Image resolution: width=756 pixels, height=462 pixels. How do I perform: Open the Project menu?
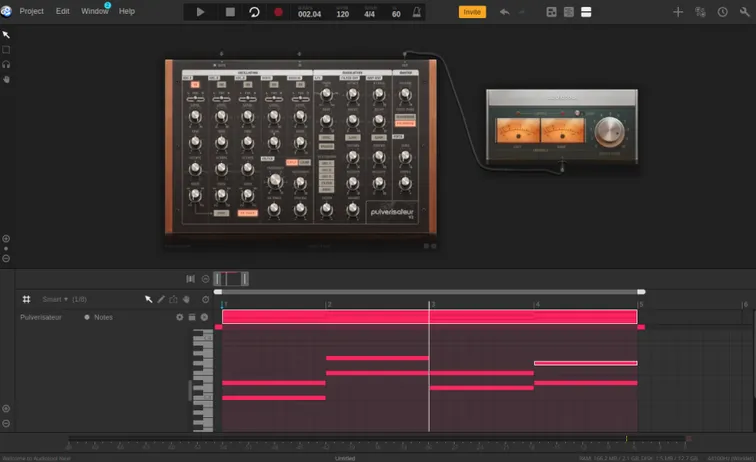click(32, 11)
